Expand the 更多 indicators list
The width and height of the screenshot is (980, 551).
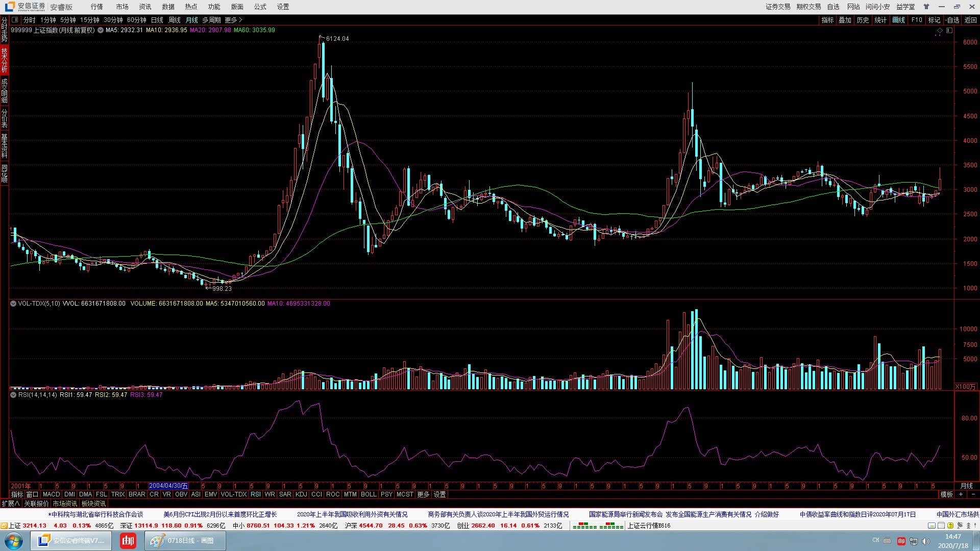coord(423,494)
